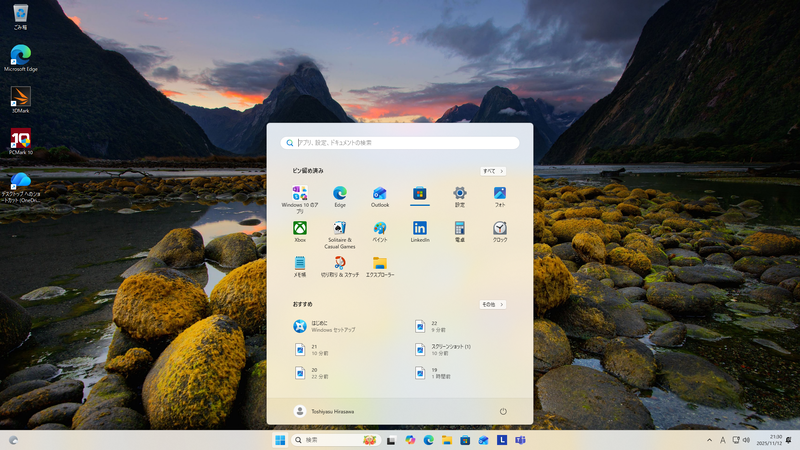This screenshot has width=800, height=450.
Task: Open Microsoft Store from the taskbar
Action: click(465, 440)
